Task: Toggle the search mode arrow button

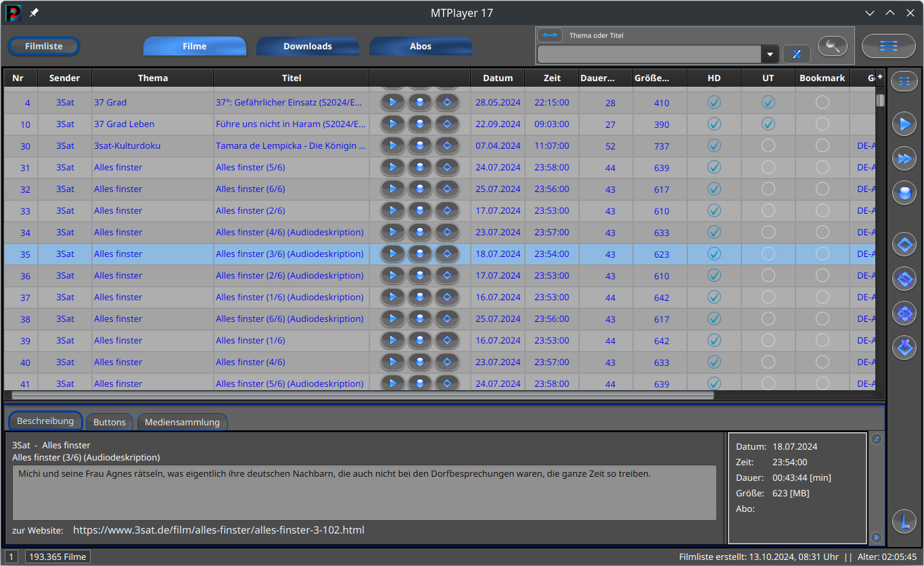Action: (x=550, y=35)
